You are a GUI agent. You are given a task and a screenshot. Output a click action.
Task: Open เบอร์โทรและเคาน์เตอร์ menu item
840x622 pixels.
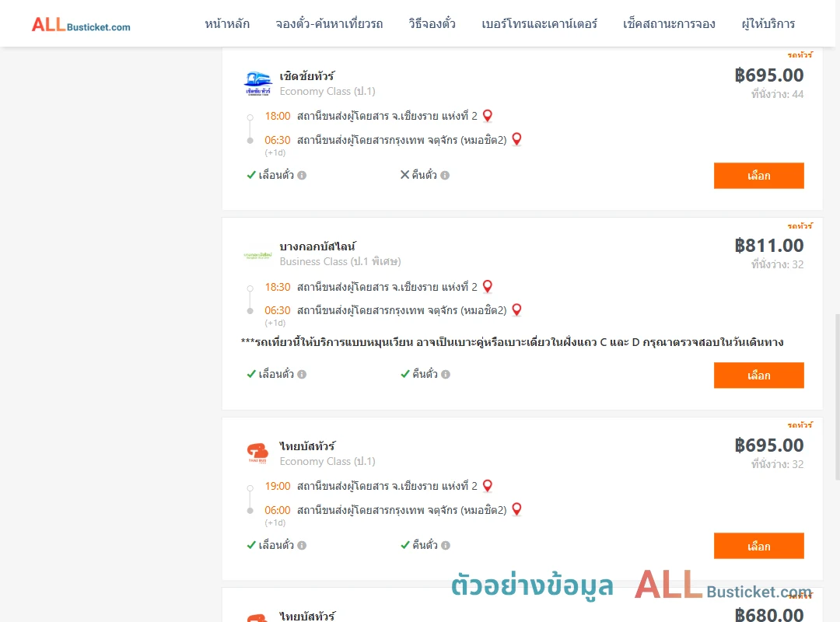(539, 23)
